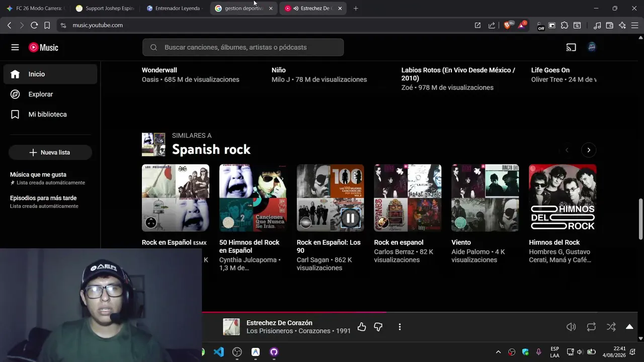Open Los Prisioneros artist link in player bar
Screen dimensions: 644x362
pyautogui.click(x=270, y=331)
